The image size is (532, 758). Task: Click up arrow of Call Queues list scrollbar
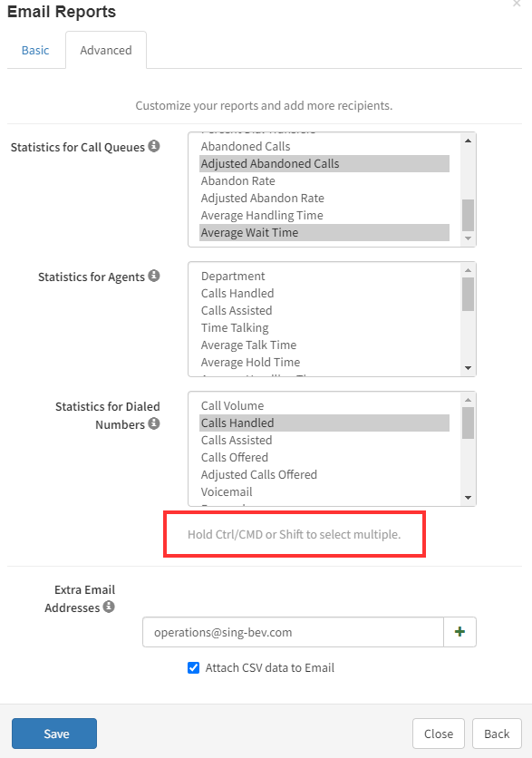(x=468, y=141)
